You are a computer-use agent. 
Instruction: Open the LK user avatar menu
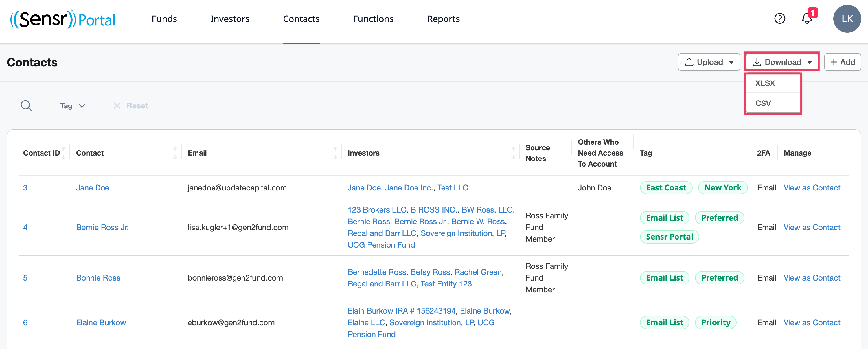pyautogui.click(x=847, y=19)
